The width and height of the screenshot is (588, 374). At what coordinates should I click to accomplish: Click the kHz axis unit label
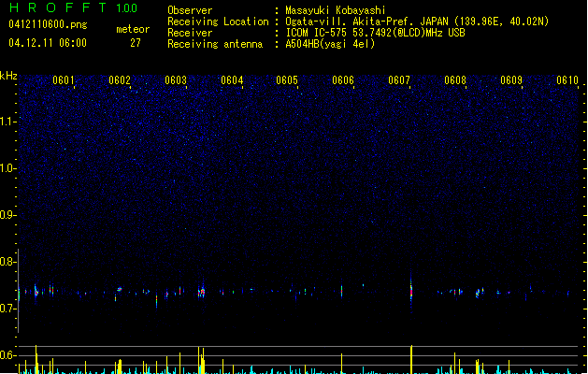point(8,76)
